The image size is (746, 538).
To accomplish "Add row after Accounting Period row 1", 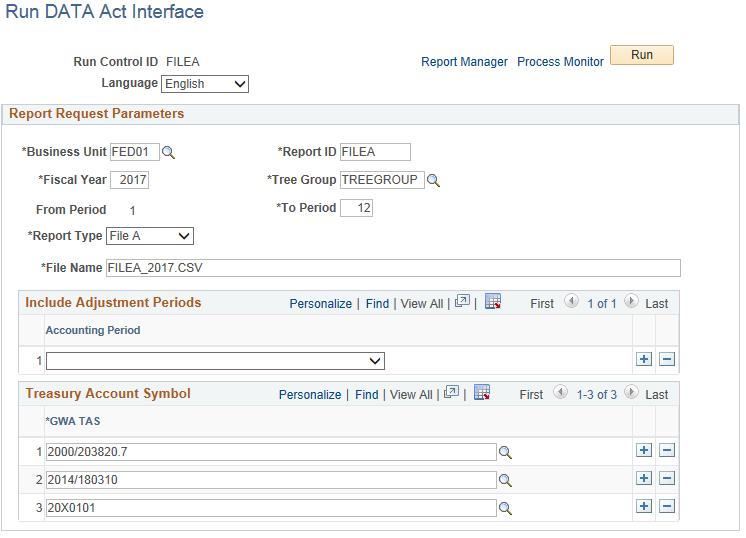I will tap(644, 359).
